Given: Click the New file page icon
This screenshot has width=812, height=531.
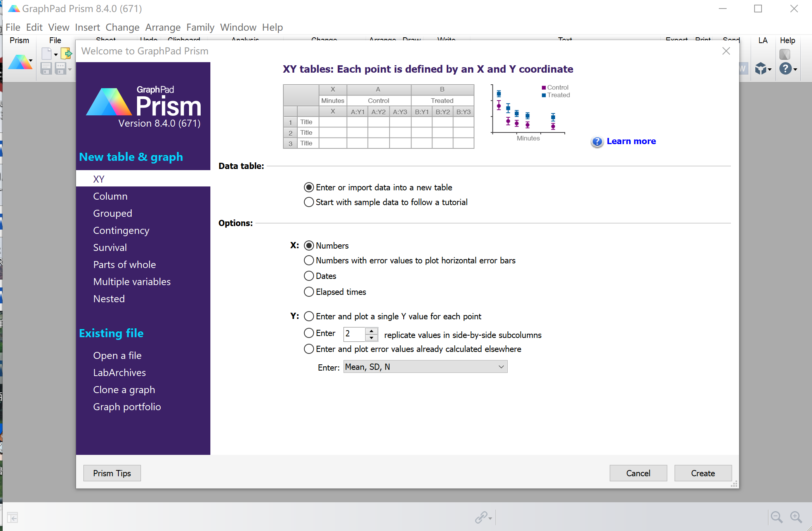Looking at the screenshot, I should (47, 54).
